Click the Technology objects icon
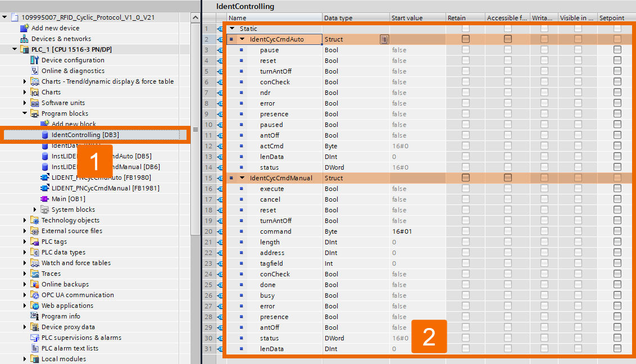This screenshot has height=364, width=636. 35,220
